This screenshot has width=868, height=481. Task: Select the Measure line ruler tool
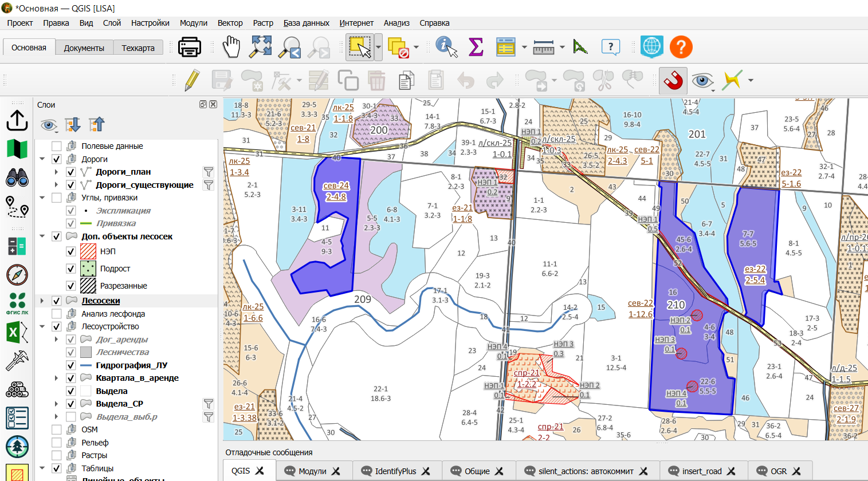[x=544, y=47]
